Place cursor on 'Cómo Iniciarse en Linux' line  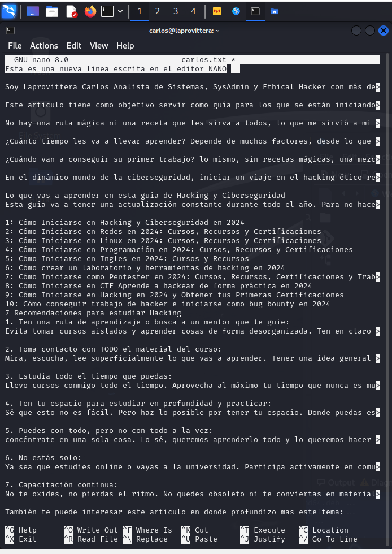(163, 241)
